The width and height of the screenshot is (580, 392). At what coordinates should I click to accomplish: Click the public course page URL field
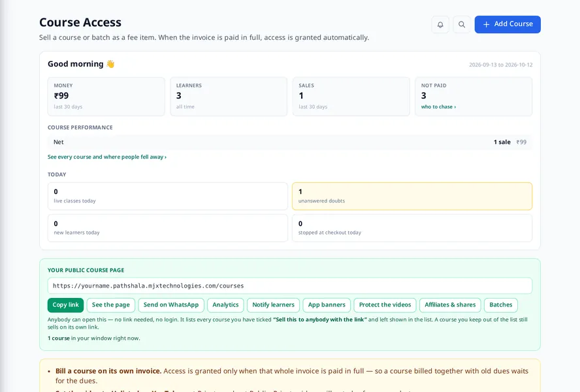click(x=290, y=286)
